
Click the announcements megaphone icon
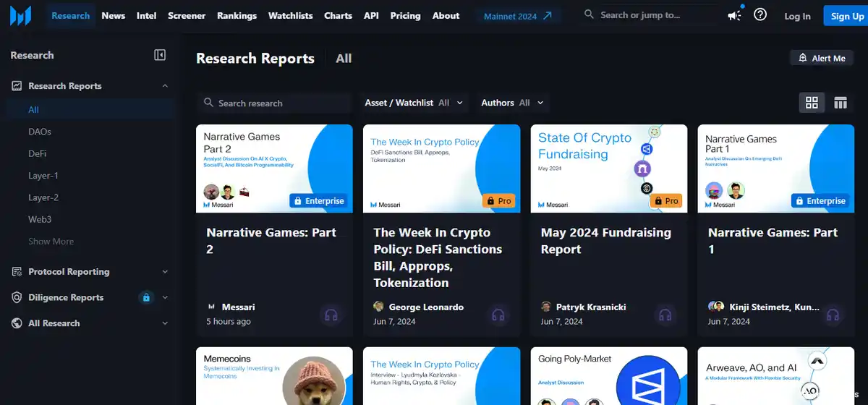734,15
